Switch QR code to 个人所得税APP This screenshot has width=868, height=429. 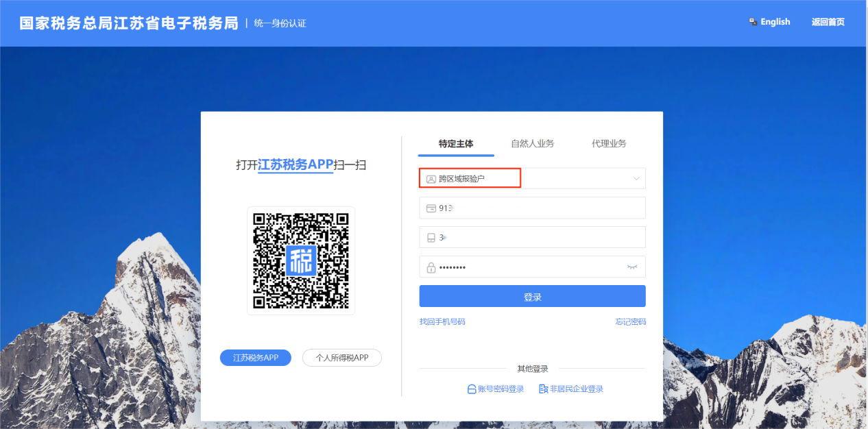click(x=341, y=358)
